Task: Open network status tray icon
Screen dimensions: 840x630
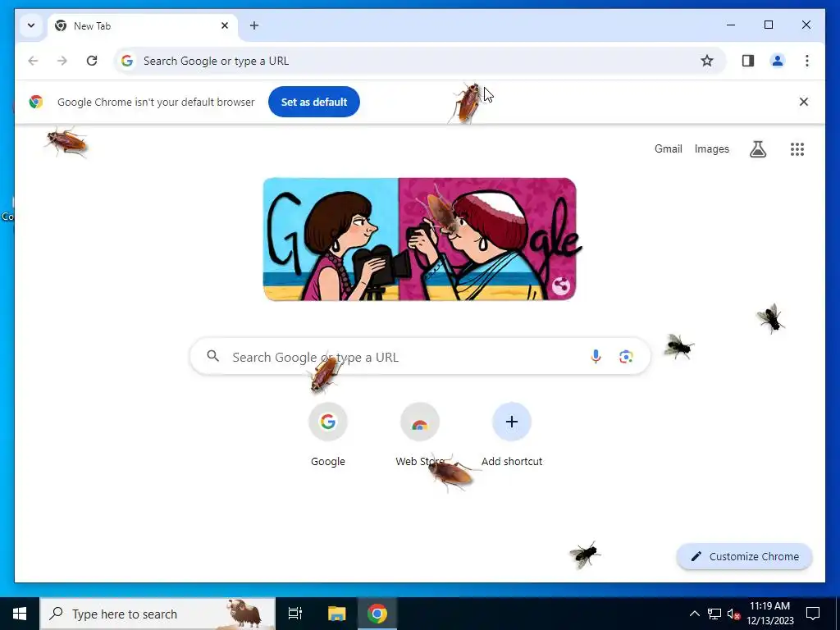Action: (714, 614)
